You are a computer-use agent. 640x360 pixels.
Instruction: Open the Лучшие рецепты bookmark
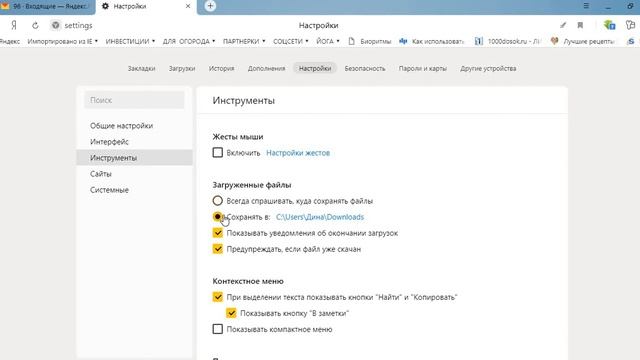pos(582,41)
